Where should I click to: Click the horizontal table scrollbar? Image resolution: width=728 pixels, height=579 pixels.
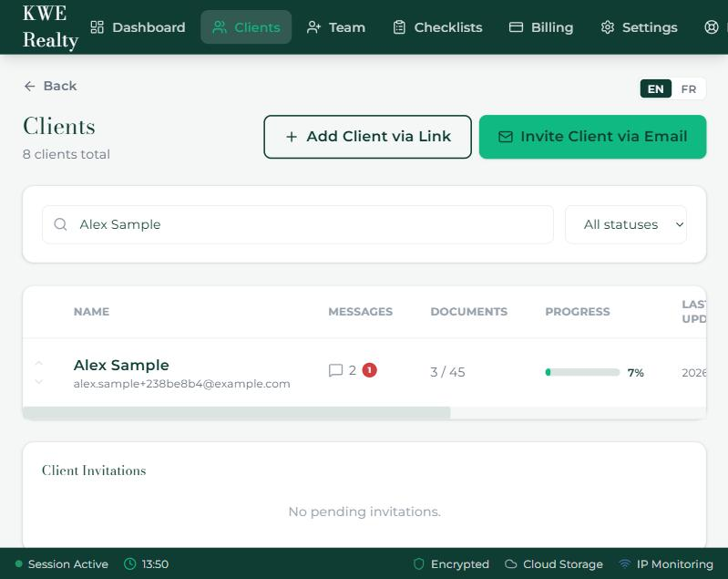click(236, 413)
